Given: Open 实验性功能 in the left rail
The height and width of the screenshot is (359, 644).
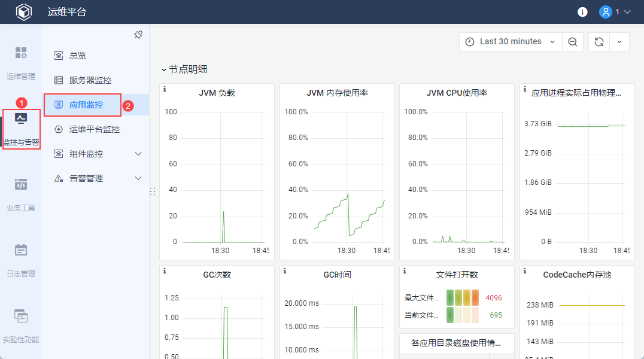Looking at the screenshot, I should pyautogui.click(x=21, y=327).
